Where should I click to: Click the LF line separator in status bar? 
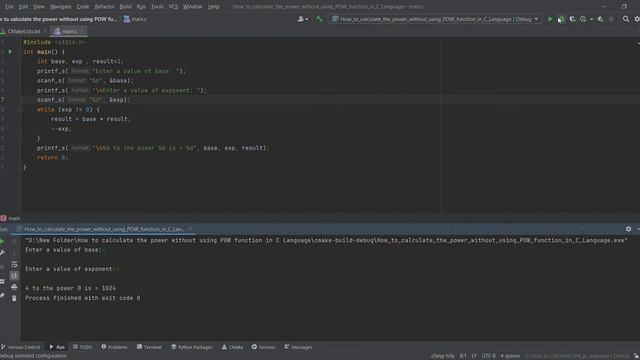[x=474, y=356]
